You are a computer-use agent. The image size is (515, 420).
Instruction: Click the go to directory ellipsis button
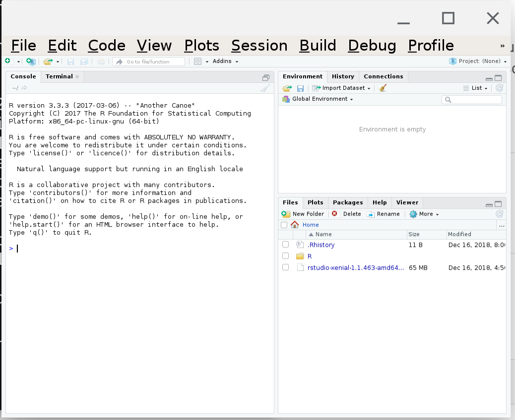502,225
